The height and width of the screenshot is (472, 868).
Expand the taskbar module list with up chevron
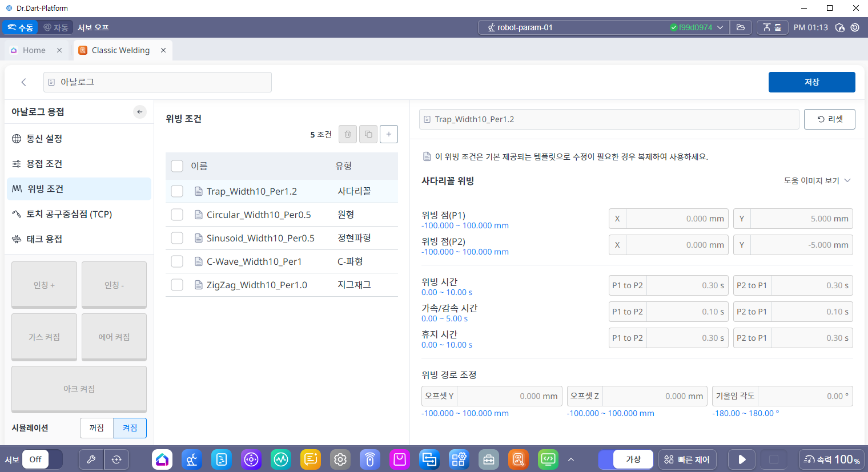[x=570, y=459]
